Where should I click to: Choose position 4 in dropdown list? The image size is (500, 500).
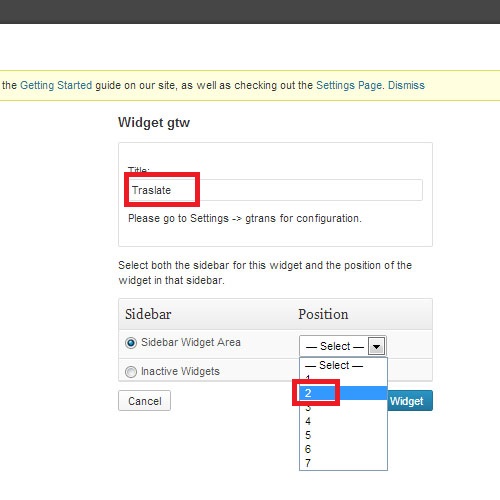point(343,421)
